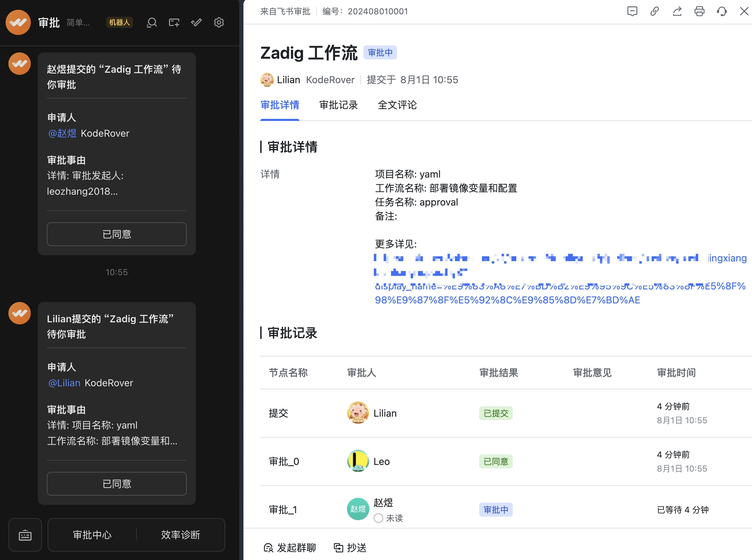The width and height of the screenshot is (752, 560).
Task: Switch to 审批详情 tab
Action: coord(280,105)
